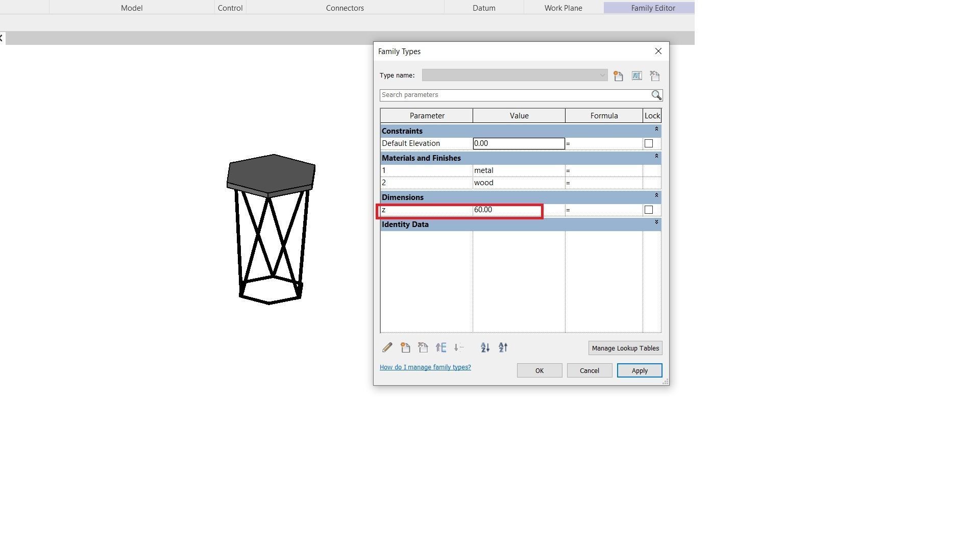Click the New Parameter icon in bottom toolbar
The image size is (980, 551).
point(405,348)
